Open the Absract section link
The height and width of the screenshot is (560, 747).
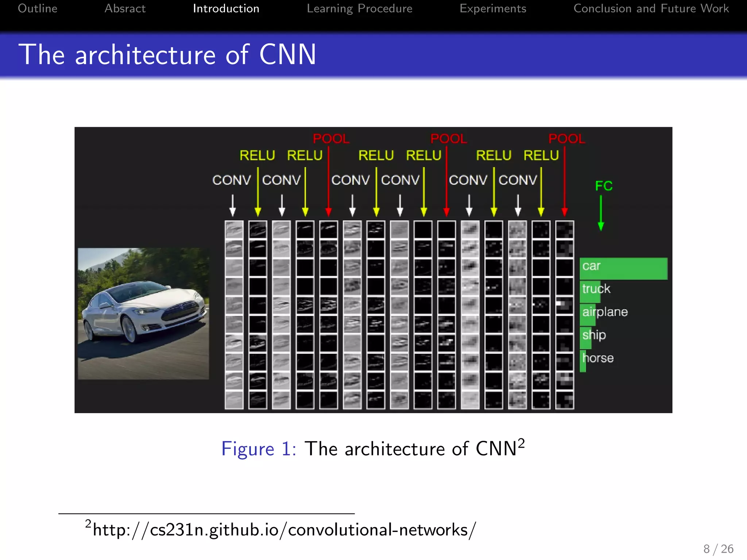[125, 8]
